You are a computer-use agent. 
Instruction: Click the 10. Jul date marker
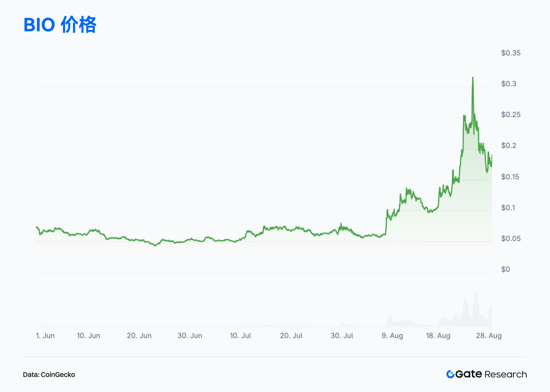point(241,335)
